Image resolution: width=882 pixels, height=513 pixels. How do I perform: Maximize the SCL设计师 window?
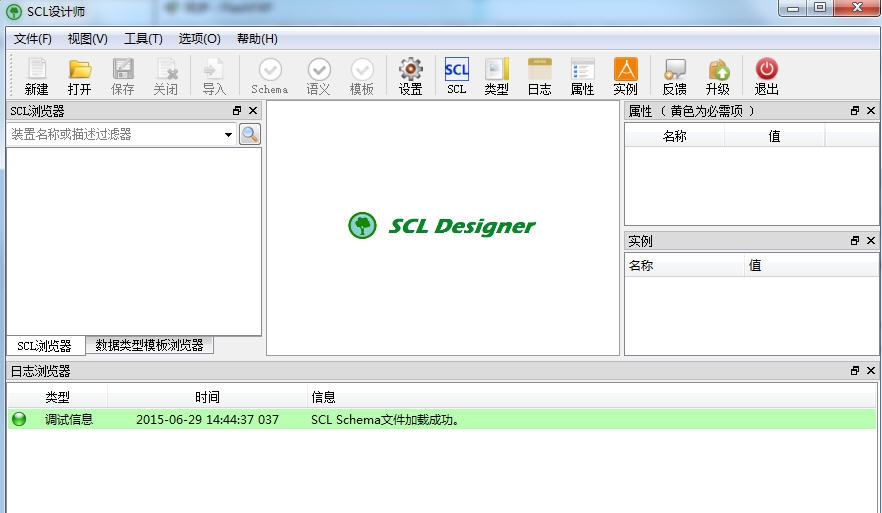click(x=820, y=8)
